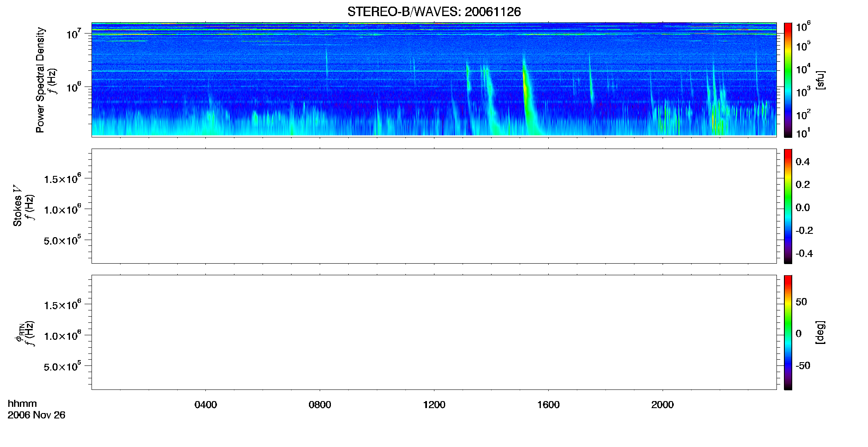The image size is (868, 447).
Task: Click the [sfu] power spectral density colorbar
Action: pyautogui.click(x=788, y=80)
